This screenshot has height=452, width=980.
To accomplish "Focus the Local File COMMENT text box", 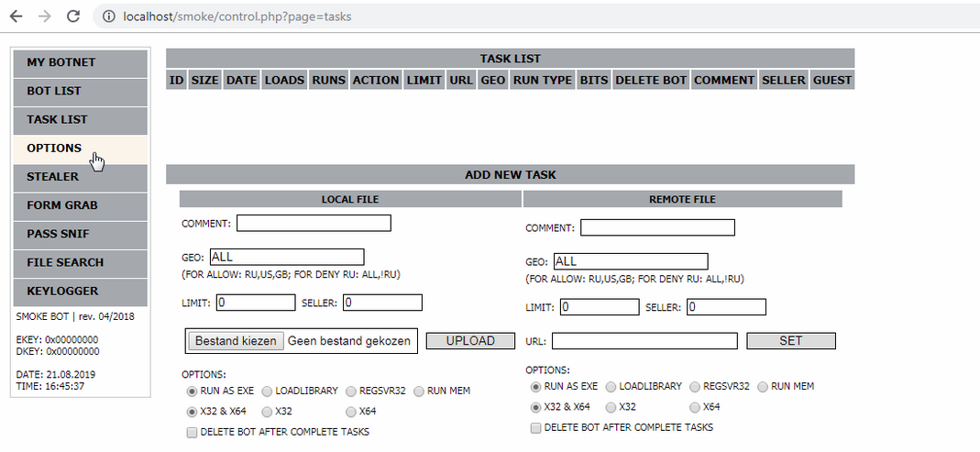I will click(314, 223).
